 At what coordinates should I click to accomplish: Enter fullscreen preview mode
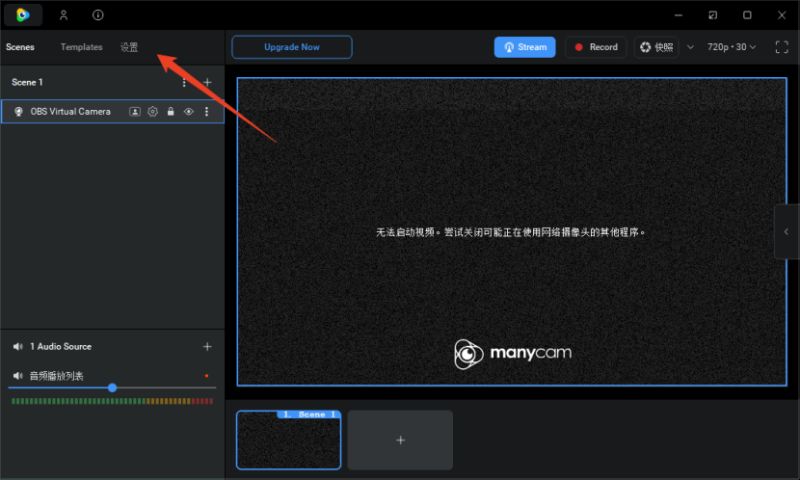[x=782, y=47]
